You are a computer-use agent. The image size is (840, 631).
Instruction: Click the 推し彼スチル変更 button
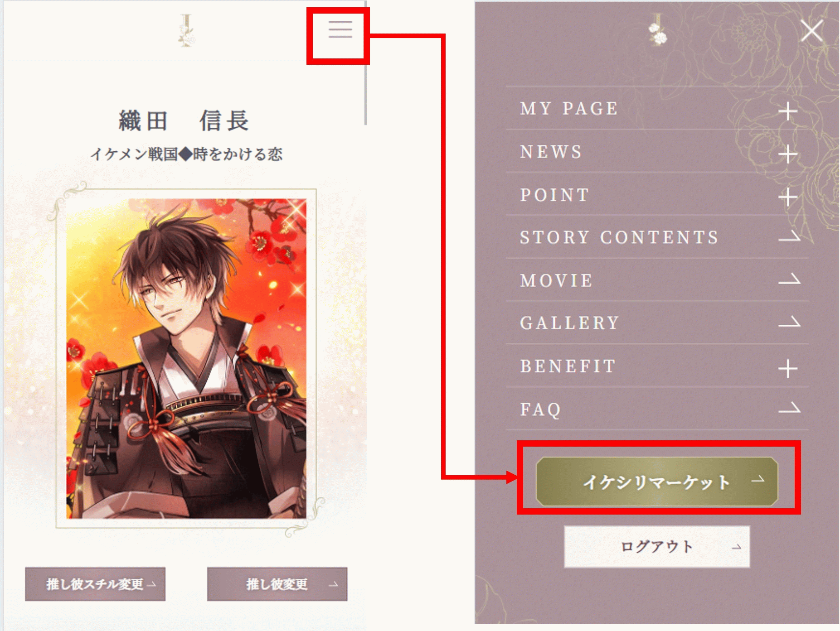(95, 584)
